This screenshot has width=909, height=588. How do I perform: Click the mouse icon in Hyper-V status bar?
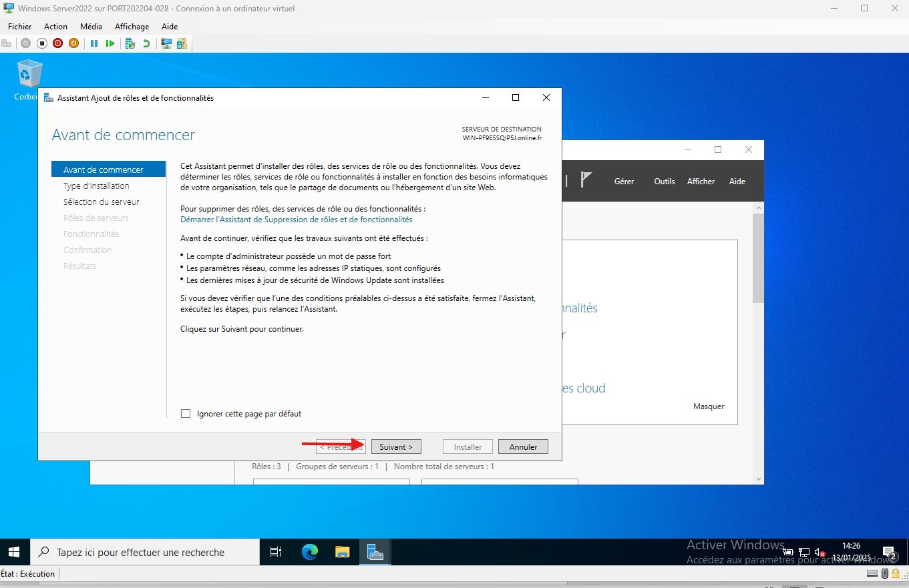885,573
